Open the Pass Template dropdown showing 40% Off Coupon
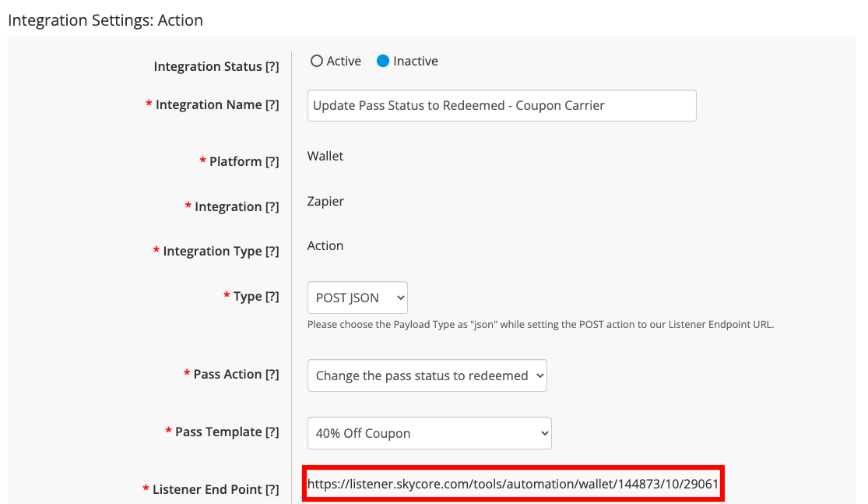This screenshot has height=504, width=868. point(429,433)
